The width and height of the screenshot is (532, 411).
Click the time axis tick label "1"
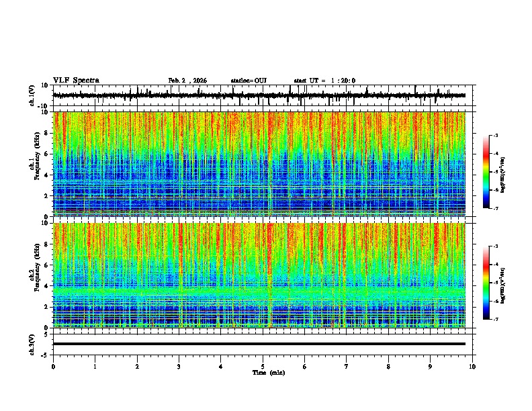pyautogui.click(x=95, y=367)
